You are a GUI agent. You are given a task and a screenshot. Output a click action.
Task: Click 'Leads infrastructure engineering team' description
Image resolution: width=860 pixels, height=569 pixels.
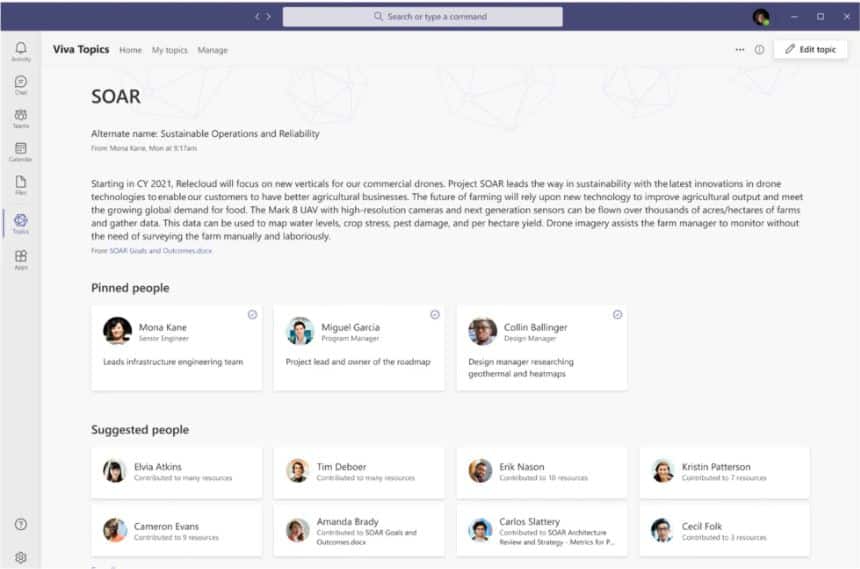click(x=173, y=362)
